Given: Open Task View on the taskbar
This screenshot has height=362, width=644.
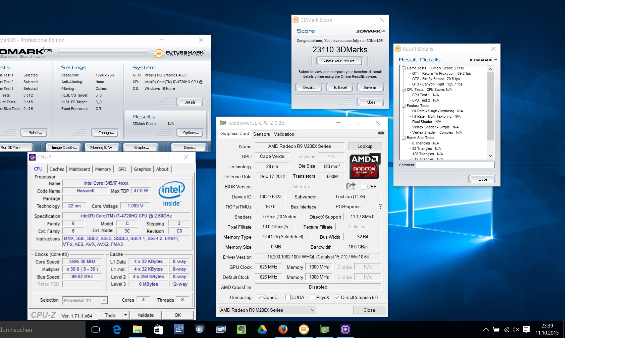Looking at the screenshot, I should [x=96, y=329].
